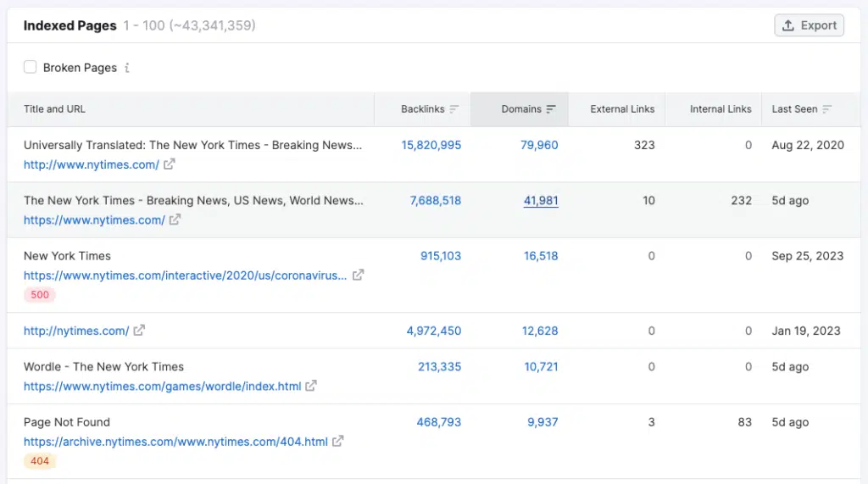Select the 'Wordle - The New York Times' title
This screenshot has height=484, width=868.
103,366
